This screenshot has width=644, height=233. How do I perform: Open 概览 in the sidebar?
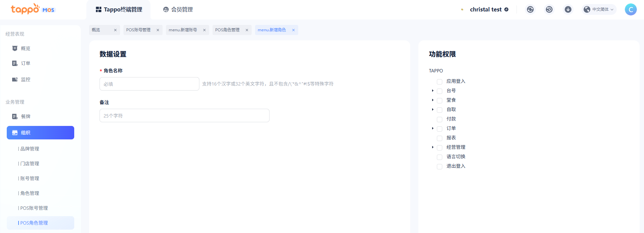[26, 48]
